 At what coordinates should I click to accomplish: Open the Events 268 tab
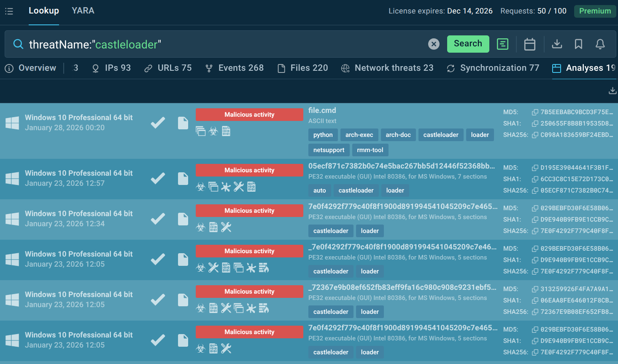pyautogui.click(x=234, y=68)
